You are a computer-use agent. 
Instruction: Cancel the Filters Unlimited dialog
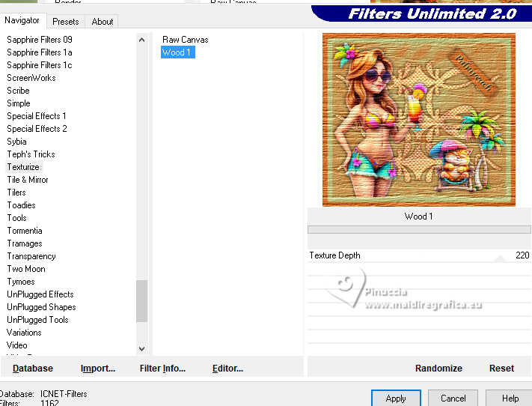pos(453,399)
